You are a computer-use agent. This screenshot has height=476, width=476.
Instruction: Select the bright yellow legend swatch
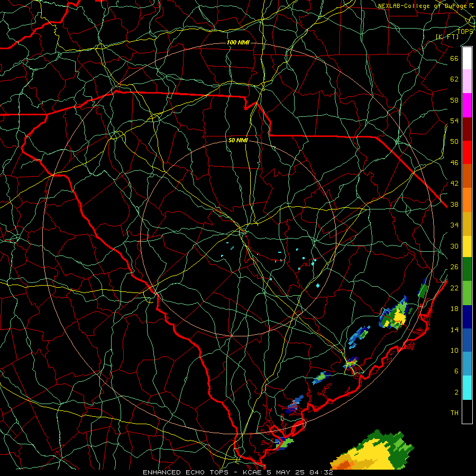pos(467,246)
